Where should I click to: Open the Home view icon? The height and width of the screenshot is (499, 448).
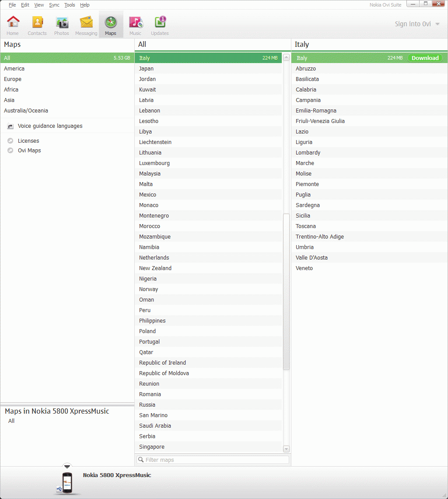13,22
